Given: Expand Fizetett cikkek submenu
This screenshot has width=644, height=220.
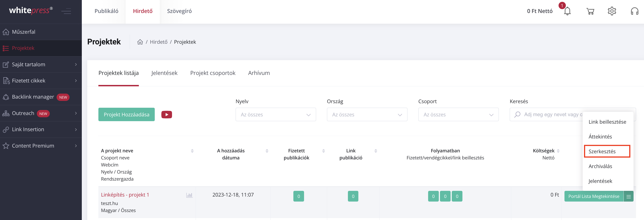Looking at the screenshot, I should (x=41, y=81).
